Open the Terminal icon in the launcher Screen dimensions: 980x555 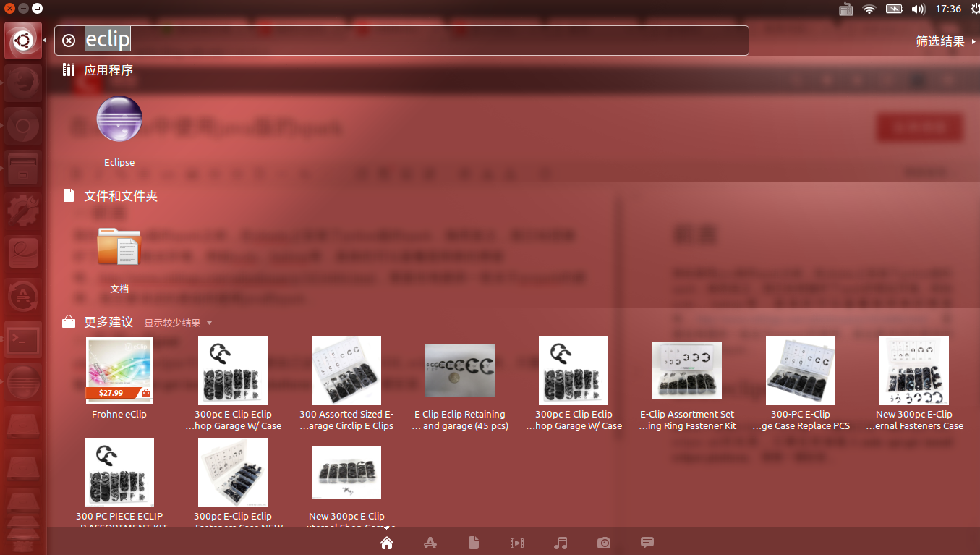point(22,339)
